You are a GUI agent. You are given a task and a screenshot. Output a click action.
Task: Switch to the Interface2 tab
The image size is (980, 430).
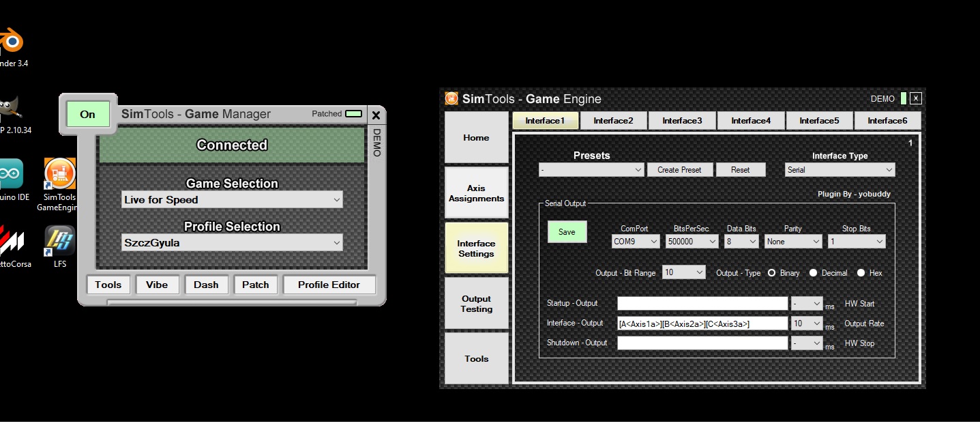coord(613,121)
